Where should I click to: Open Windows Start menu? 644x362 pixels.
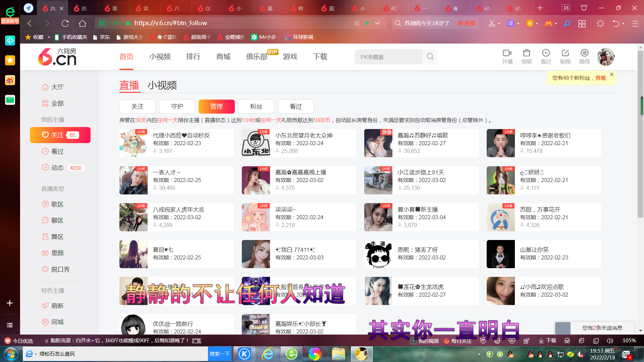tap(11, 354)
